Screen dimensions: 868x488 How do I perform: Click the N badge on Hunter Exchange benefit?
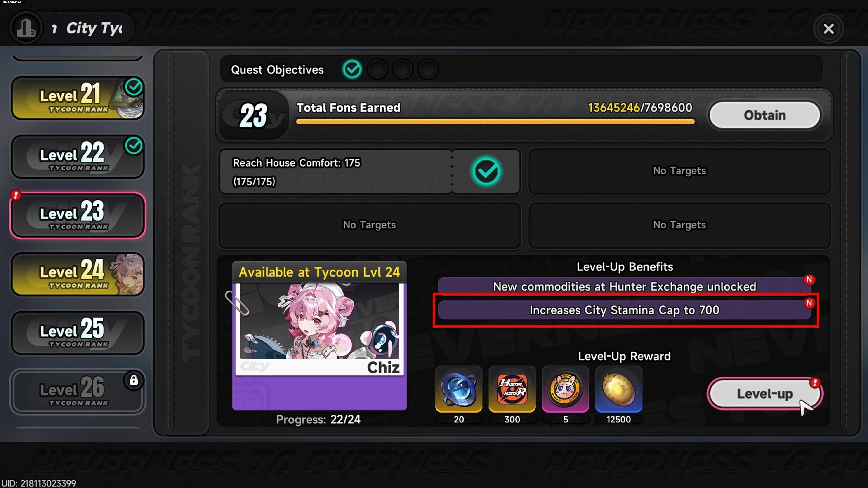coord(809,279)
